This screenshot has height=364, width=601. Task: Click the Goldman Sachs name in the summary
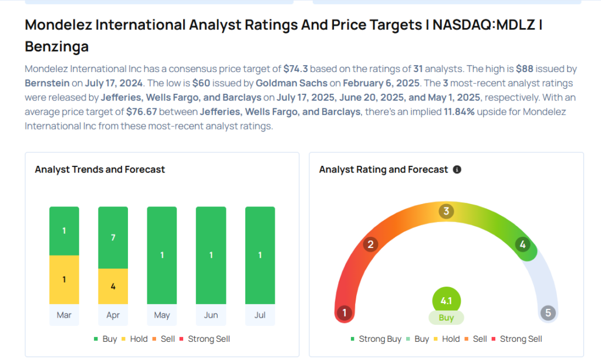(292, 83)
